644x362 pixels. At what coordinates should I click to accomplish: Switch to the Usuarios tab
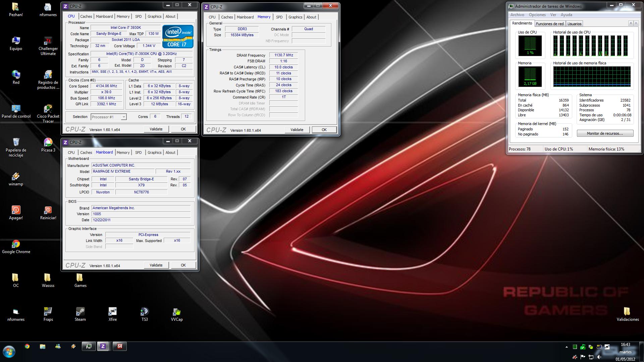click(x=574, y=24)
